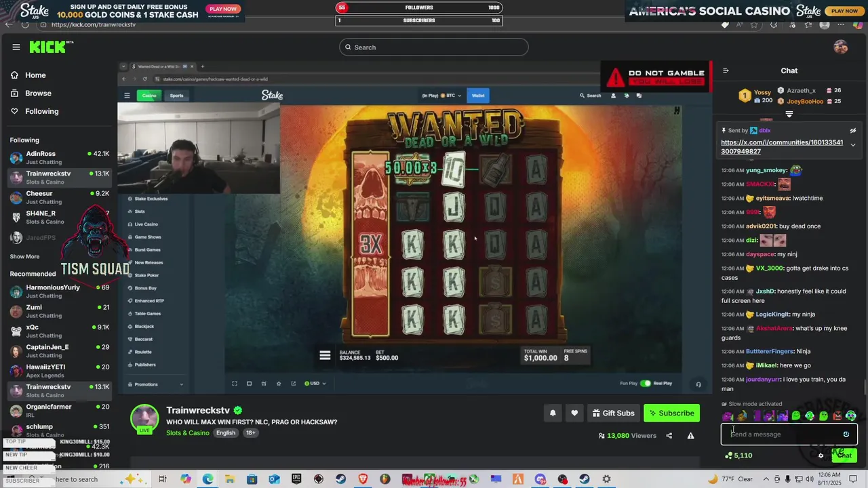Toggle notification bell for Trainwreckstv
Image resolution: width=868 pixels, height=488 pixels.
tap(553, 413)
